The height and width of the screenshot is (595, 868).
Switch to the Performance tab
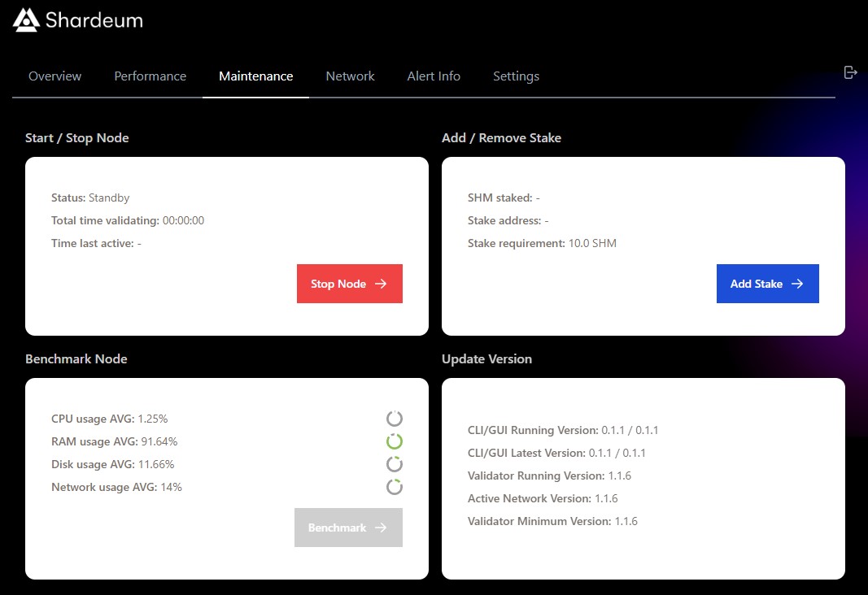tap(150, 76)
